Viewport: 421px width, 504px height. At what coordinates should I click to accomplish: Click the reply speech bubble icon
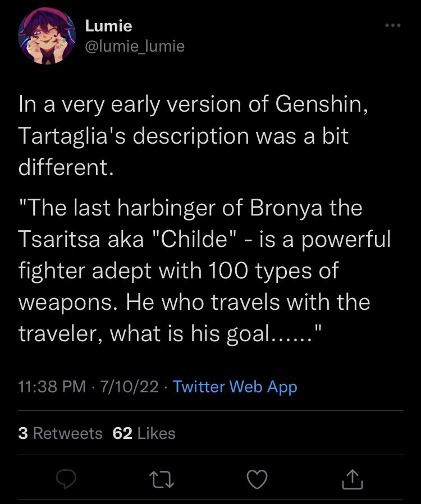click(66, 479)
